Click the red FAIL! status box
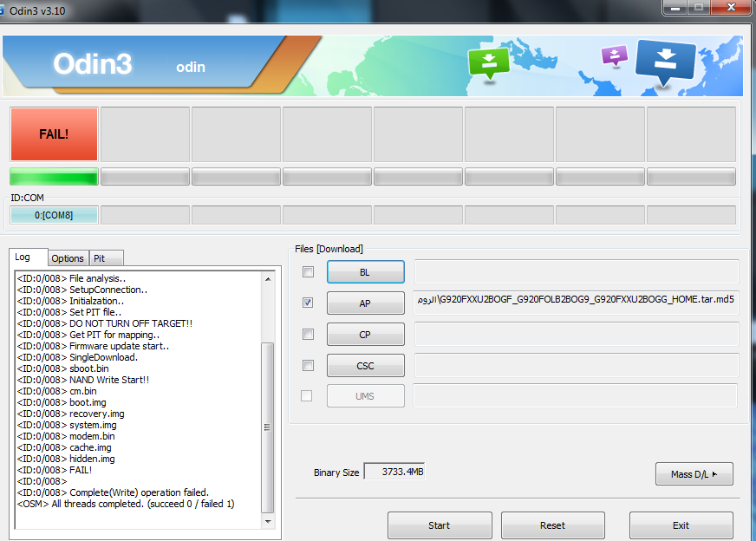 click(x=54, y=134)
